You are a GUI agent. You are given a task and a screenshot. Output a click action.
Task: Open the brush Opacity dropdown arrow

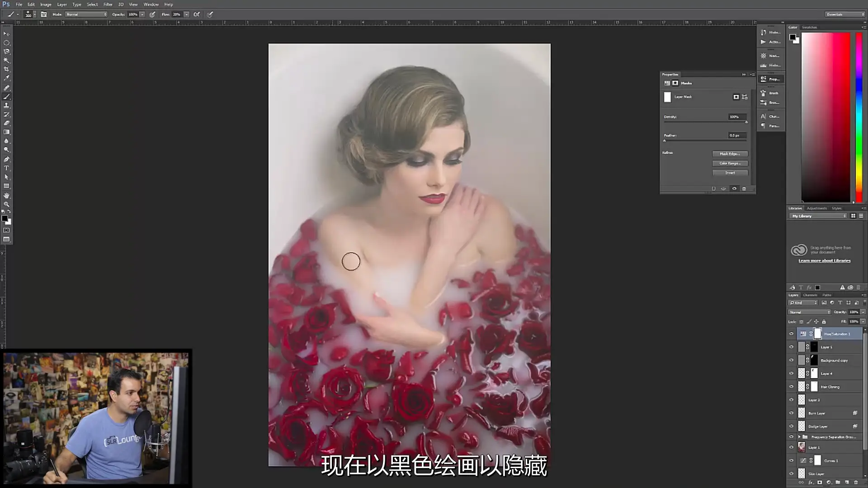pyautogui.click(x=142, y=14)
